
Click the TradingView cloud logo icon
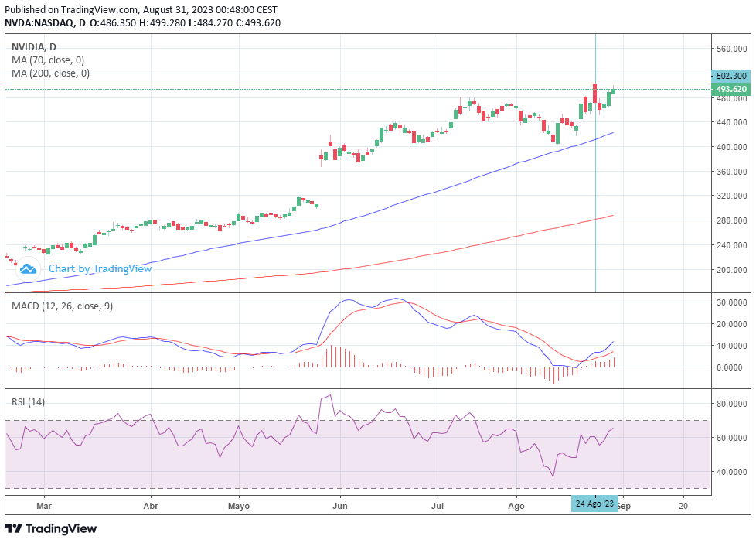pos(28,269)
